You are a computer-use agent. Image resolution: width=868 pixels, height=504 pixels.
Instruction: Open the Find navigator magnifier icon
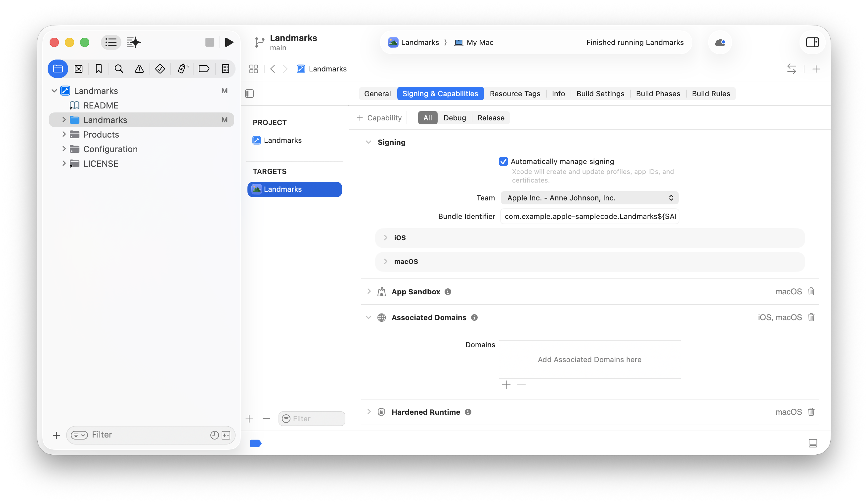[119, 69]
